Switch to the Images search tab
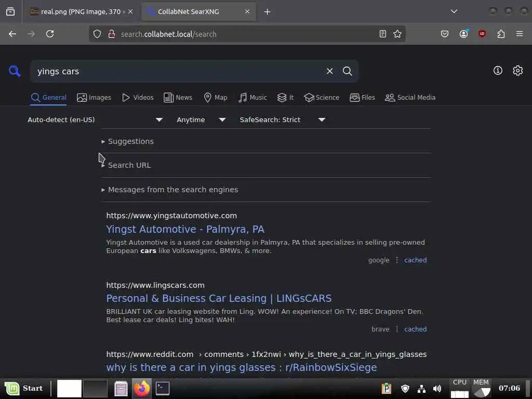The height and width of the screenshot is (399, 532). (94, 97)
